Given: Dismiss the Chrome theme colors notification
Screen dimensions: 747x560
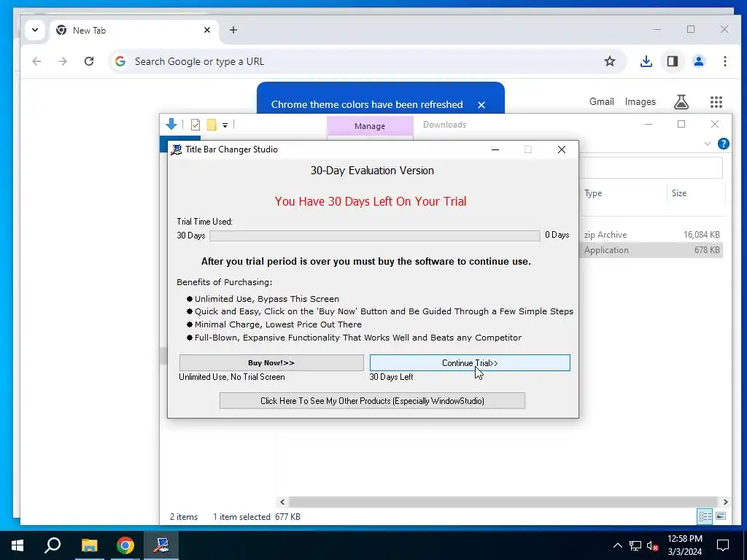Looking at the screenshot, I should [x=481, y=105].
